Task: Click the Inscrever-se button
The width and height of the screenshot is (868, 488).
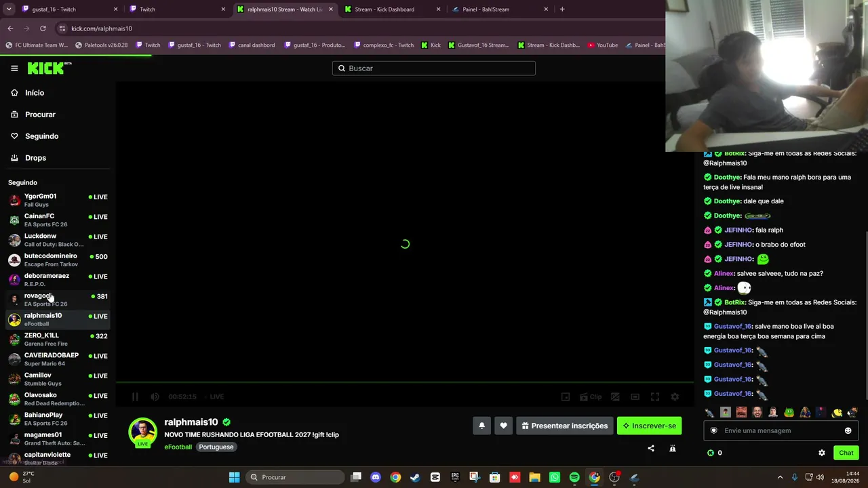Action: tap(649, 426)
